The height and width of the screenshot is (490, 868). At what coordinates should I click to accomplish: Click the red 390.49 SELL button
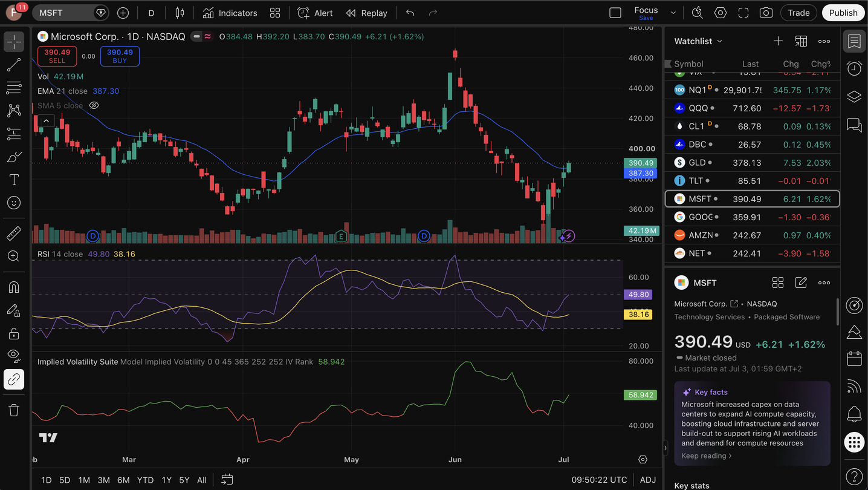pyautogui.click(x=57, y=56)
